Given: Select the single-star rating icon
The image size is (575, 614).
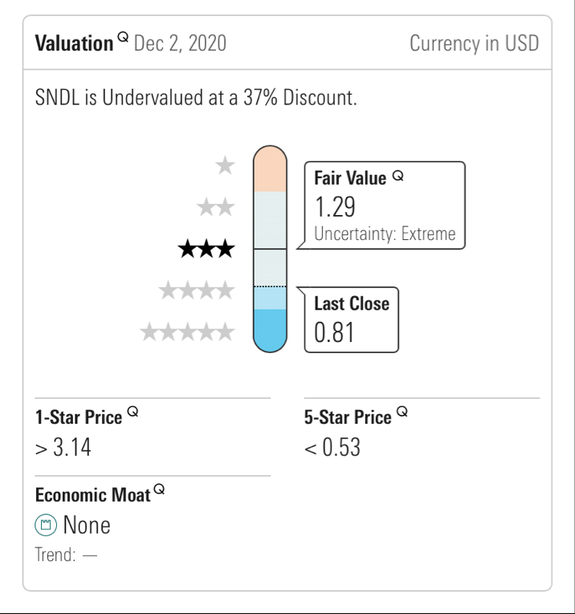Looking at the screenshot, I should [x=225, y=165].
